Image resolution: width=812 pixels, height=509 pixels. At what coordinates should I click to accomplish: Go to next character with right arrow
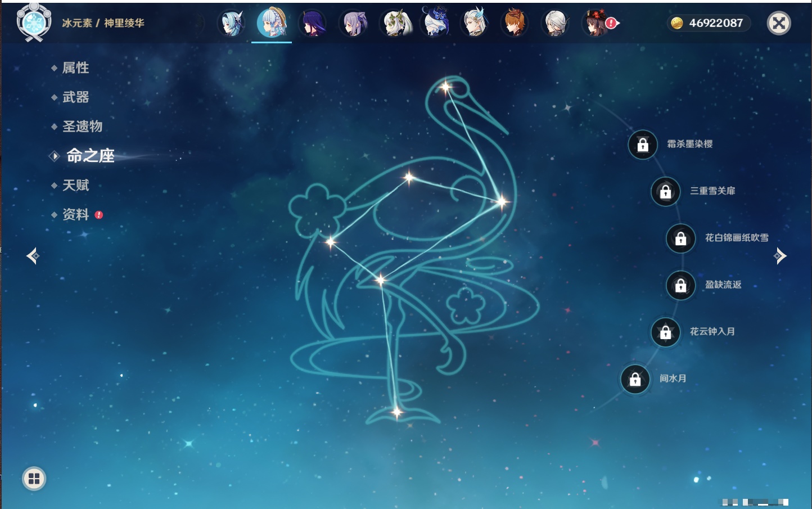click(780, 256)
